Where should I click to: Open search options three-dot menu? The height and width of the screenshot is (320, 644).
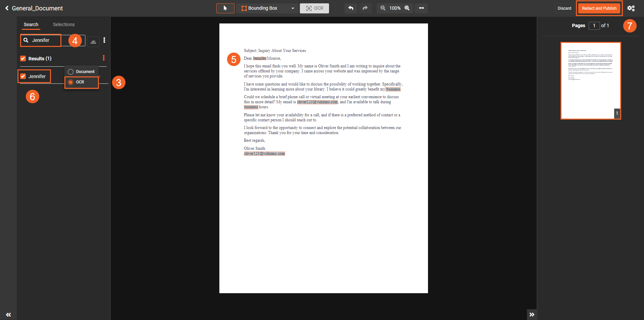(104, 40)
